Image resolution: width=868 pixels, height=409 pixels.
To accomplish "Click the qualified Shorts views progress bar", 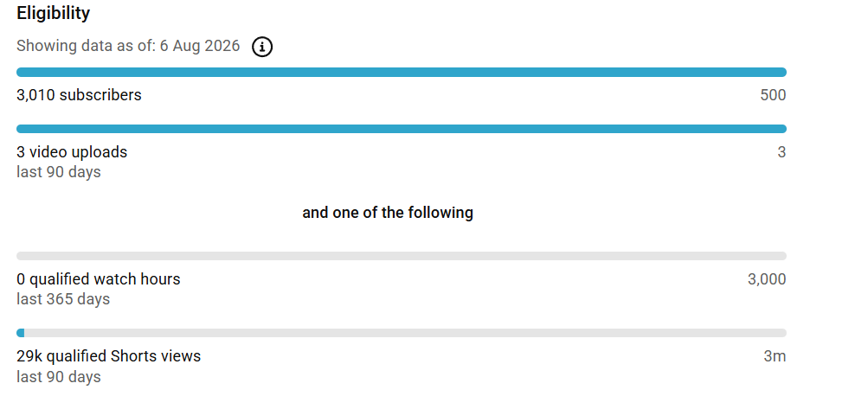I will pyautogui.click(x=402, y=333).
